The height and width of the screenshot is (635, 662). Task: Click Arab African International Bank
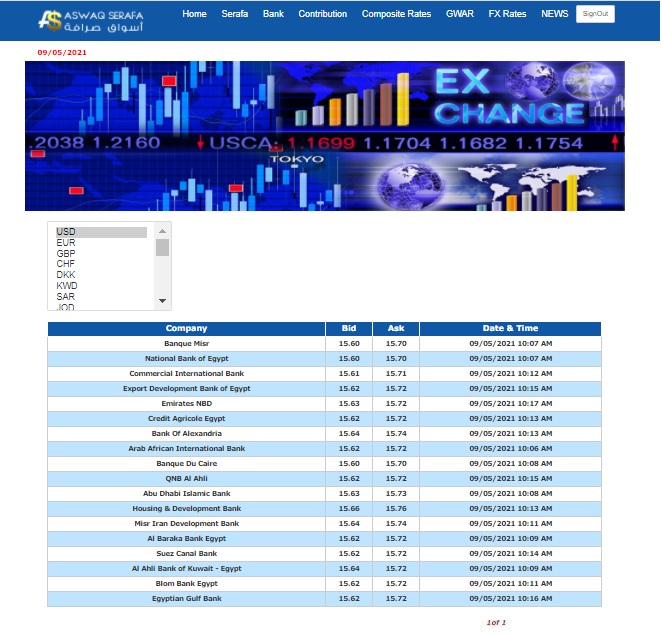click(187, 449)
